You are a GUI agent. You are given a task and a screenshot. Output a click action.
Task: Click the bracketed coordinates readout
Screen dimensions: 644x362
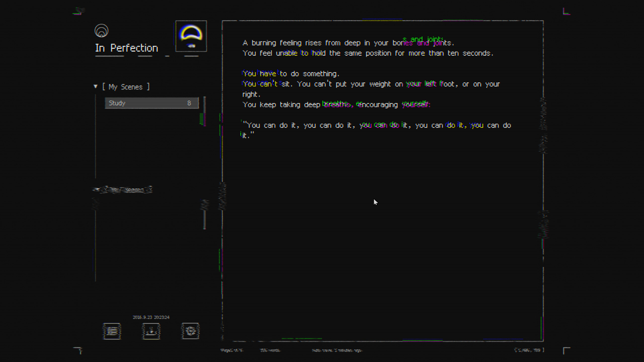point(529,350)
